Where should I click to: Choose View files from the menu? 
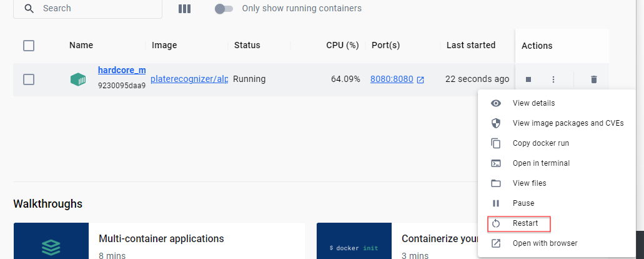point(529,183)
